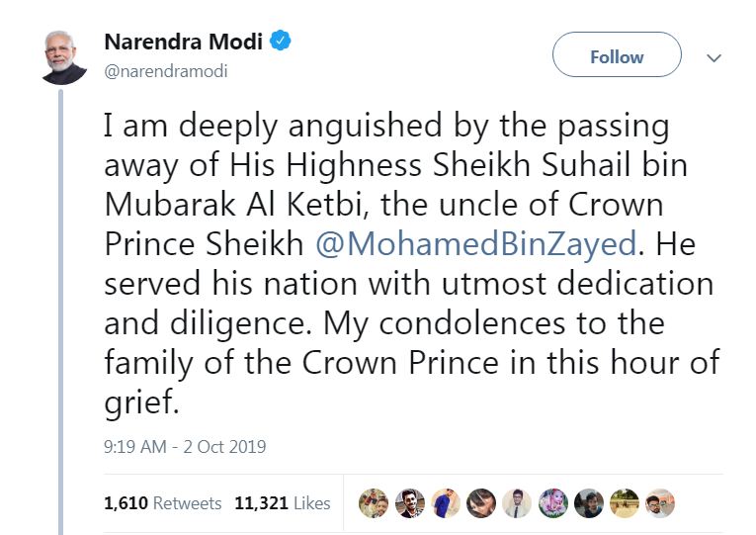Image resolution: width=756 pixels, height=535 pixels.
Task: Open the eighth liker avatar, outdoor field photo
Action: [x=624, y=503]
